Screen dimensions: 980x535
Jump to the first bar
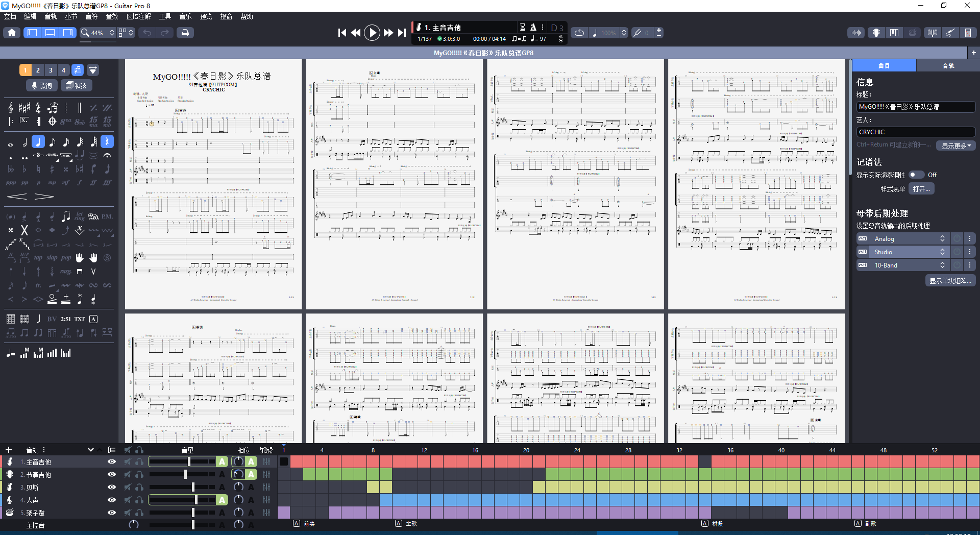(x=342, y=33)
